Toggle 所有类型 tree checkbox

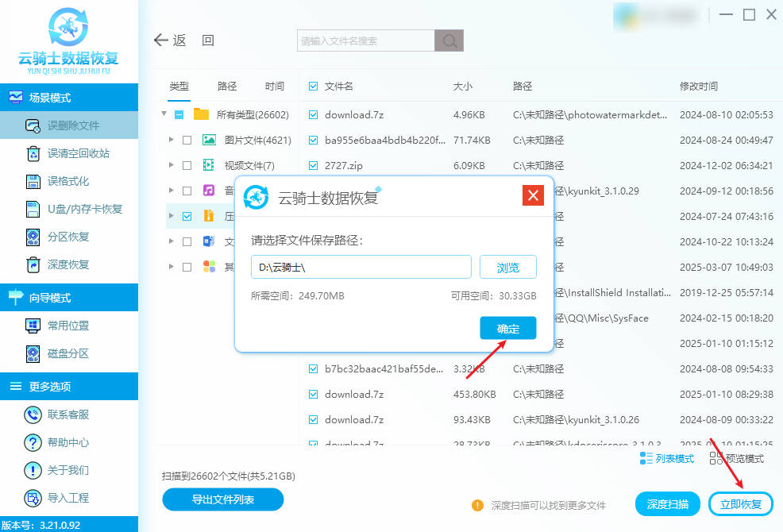(x=179, y=115)
